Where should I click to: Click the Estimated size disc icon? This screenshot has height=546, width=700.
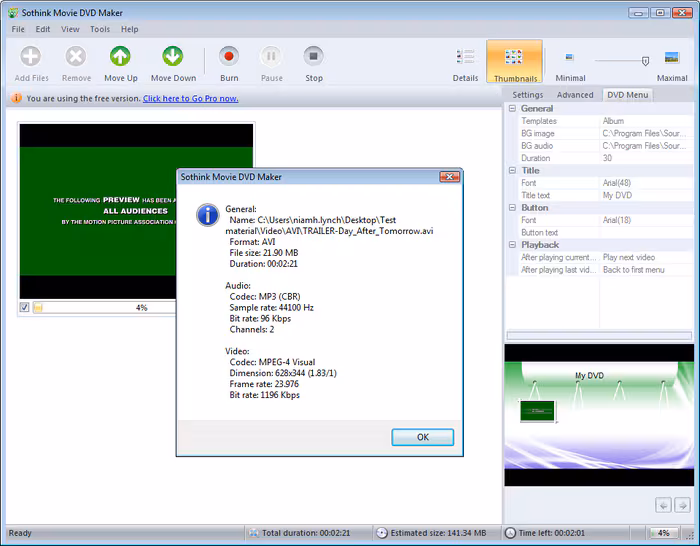(x=382, y=533)
